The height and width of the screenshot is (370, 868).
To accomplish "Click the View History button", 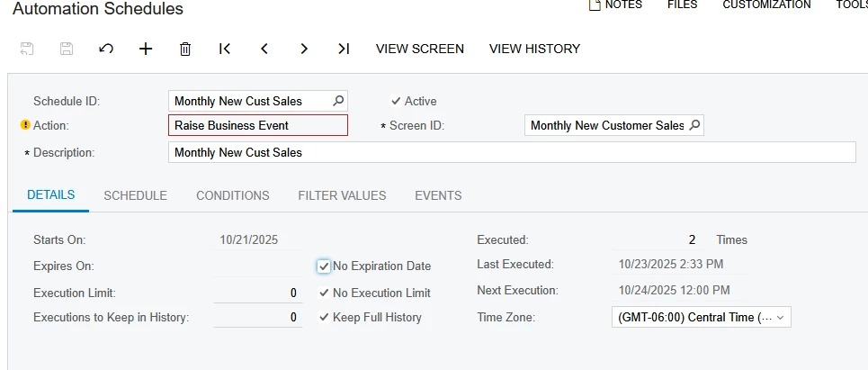I will 534,49.
